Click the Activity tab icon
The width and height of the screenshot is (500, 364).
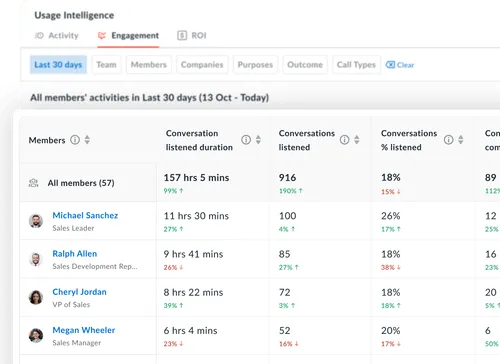(x=39, y=35)
